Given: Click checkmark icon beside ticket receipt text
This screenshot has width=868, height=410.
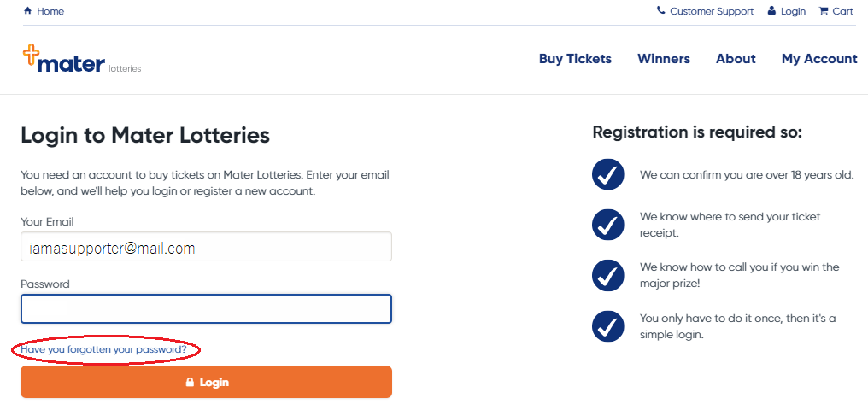Looking at the screenshot, I should (607, 225).
